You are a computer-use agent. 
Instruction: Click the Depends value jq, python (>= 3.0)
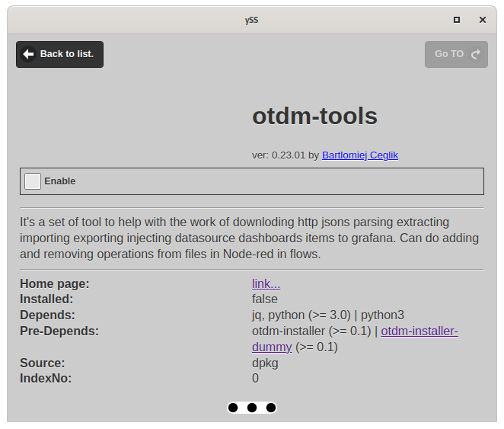coord(301,315)
